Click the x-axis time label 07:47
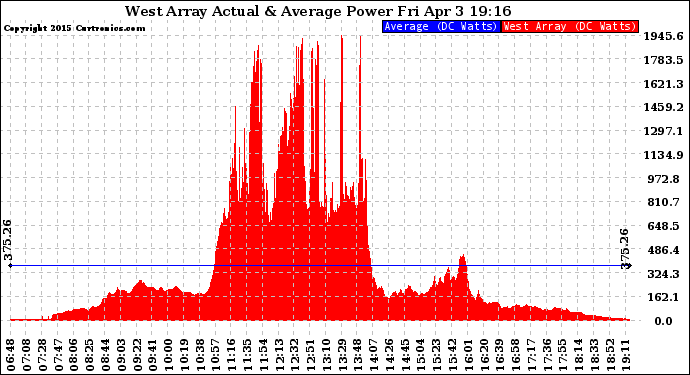The height and width of the screenshot is (375, 690). [58, 355]
